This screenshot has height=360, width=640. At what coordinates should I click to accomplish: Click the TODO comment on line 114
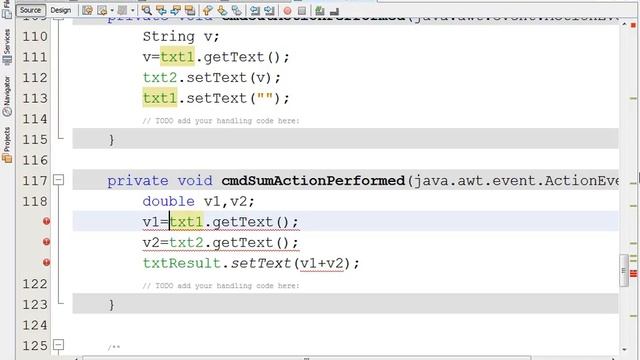[x=221, y=121]
